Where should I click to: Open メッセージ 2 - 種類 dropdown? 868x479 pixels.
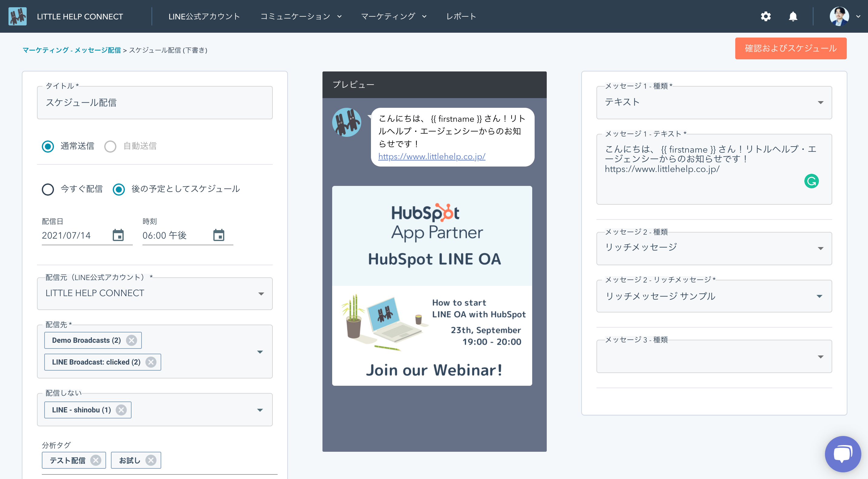click(714, 248)
